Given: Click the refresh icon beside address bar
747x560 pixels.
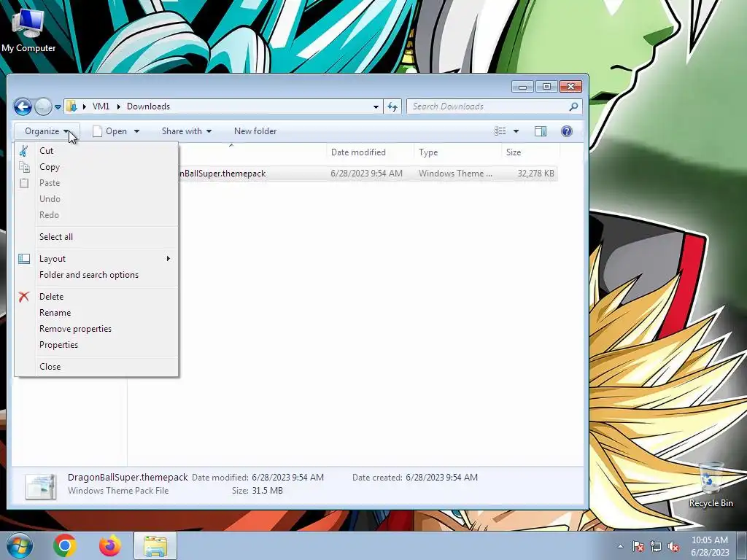Looking at the screenshot, I should click(x=392, y=106).
